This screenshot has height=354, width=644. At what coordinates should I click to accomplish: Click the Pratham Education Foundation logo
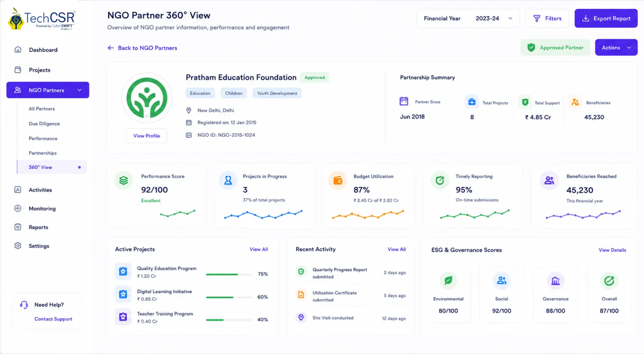(x=147, y=98)
